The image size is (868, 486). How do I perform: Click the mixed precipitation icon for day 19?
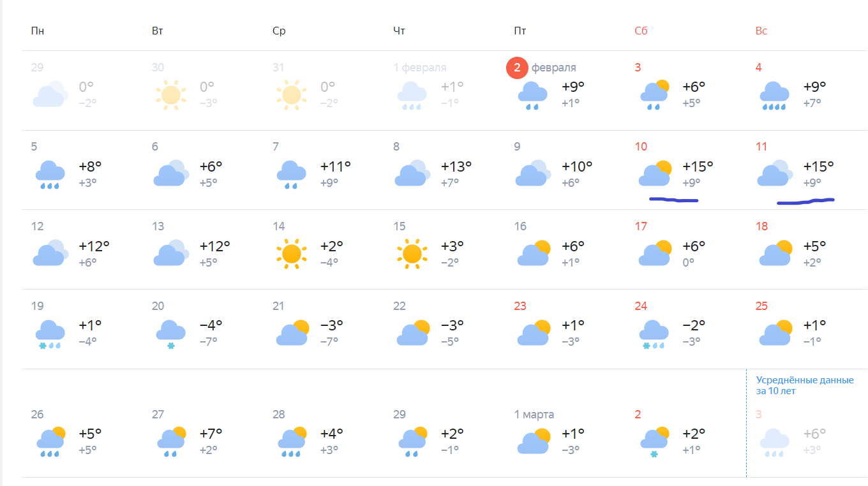point(50,334)
